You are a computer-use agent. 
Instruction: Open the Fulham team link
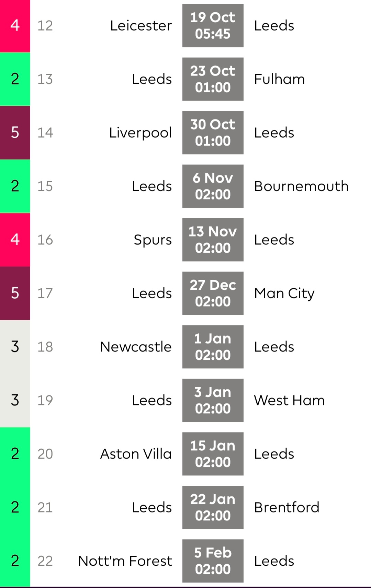pyautogui.click(x=279, y=79)
